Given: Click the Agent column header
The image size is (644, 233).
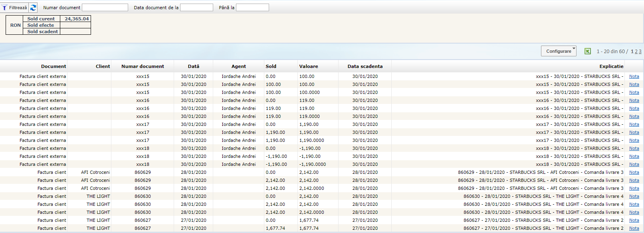Looking at the screenshot, I should click(x=239, y=66).
